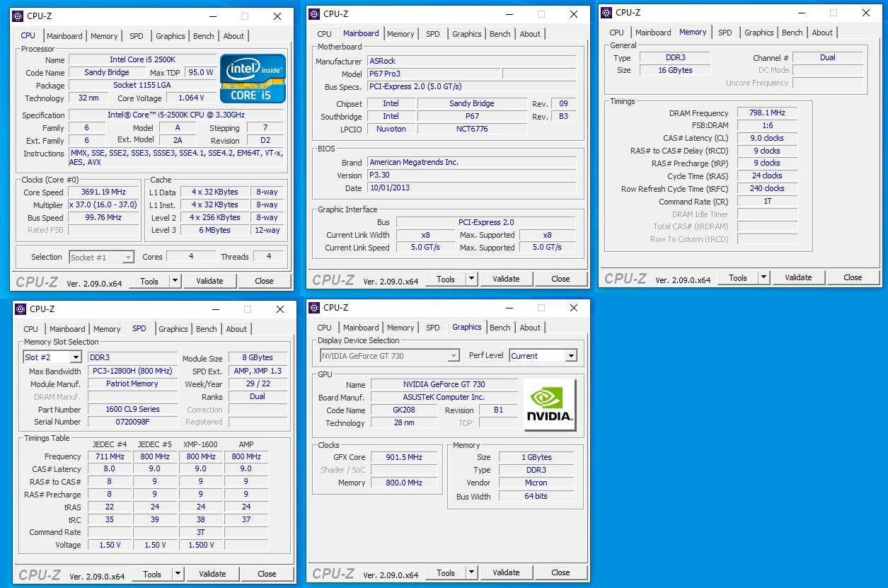Close the Graphics tab window
Image resolution: width=888 pixels, height=588 pixels.
(574, 308)
